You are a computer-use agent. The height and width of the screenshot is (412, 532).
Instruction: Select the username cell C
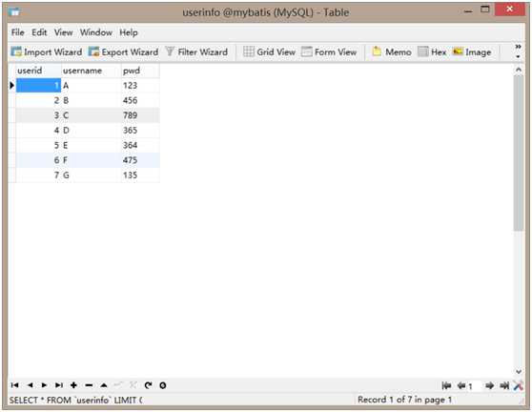91,115
